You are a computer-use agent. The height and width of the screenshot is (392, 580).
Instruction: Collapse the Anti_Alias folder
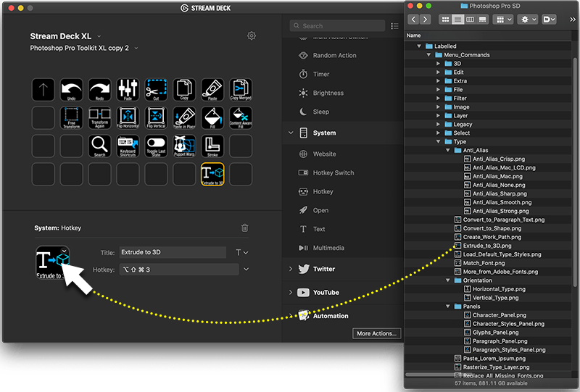tap(447, 150)
